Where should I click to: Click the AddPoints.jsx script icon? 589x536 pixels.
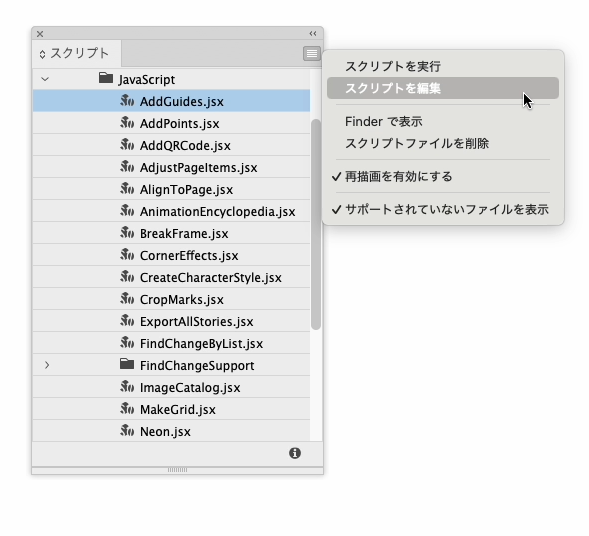127,123
